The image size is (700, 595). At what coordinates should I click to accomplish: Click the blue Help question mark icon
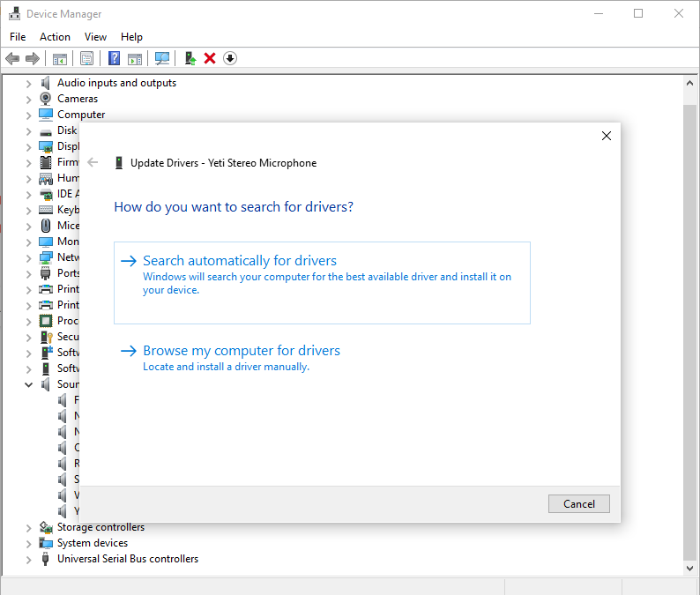(114, 58)
